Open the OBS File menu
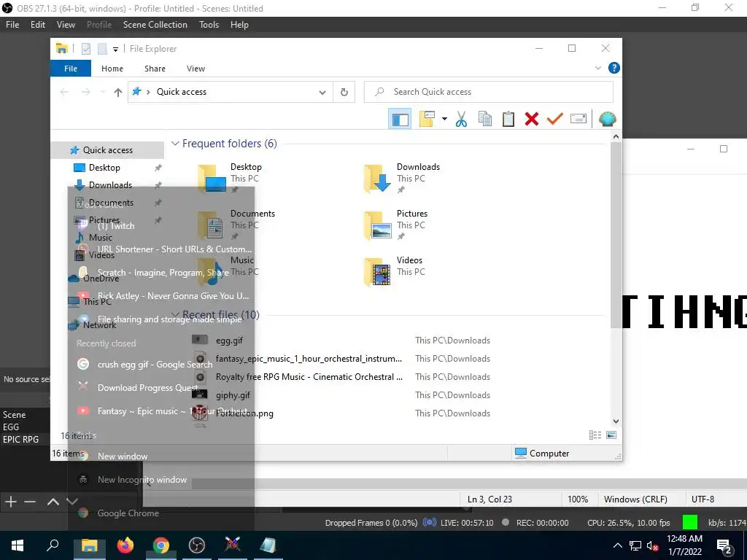747x560 pixels. [12, 25]
